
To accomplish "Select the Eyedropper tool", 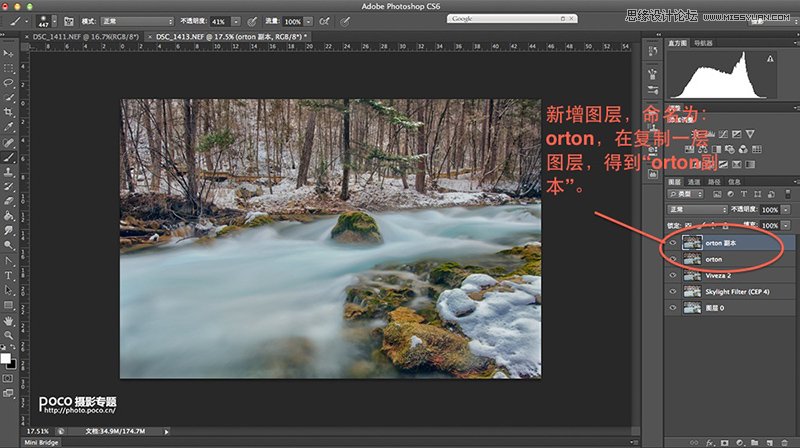I will 9,127.
